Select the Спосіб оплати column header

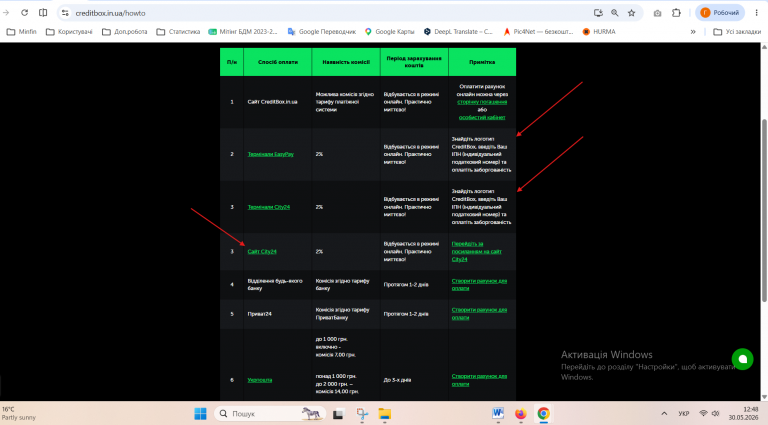tap(277, 62)
